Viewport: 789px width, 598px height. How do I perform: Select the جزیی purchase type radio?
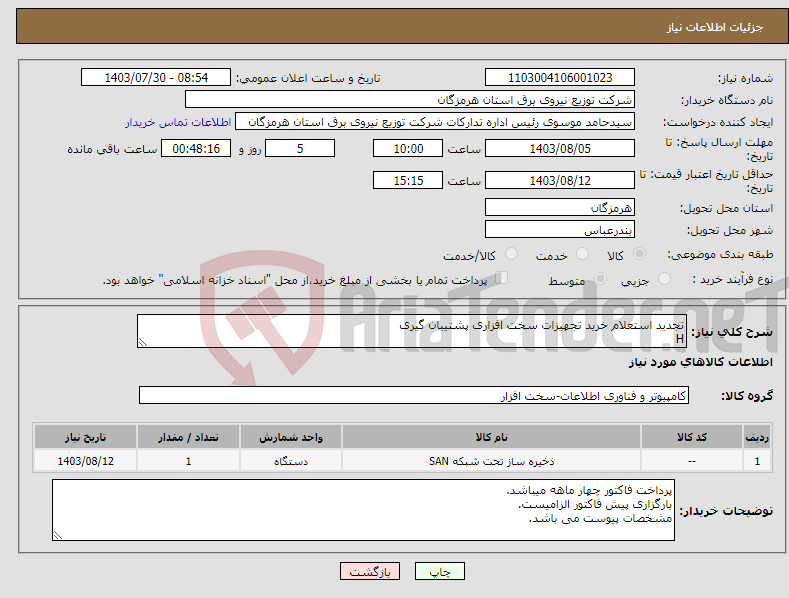(x=664, y=279)
